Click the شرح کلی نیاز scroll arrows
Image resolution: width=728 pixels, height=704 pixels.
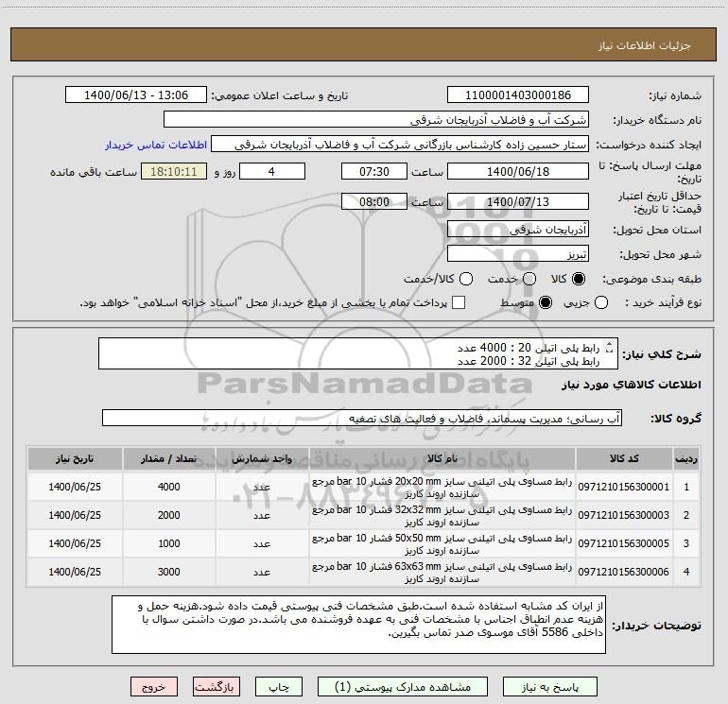[x=610, y=348]
